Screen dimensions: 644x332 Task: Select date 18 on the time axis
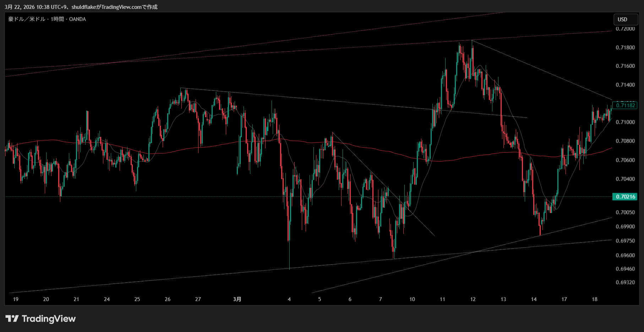tap(594, 299)
